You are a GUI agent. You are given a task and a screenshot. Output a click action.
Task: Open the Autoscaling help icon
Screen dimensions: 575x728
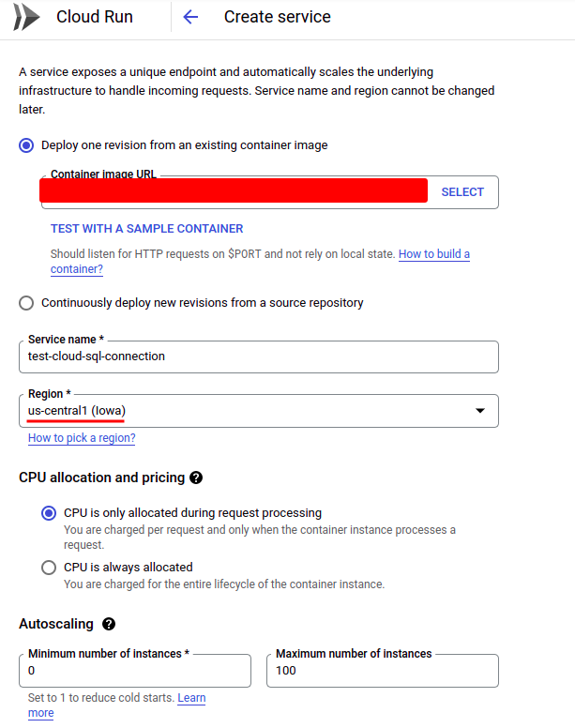[x=109, y=624]
